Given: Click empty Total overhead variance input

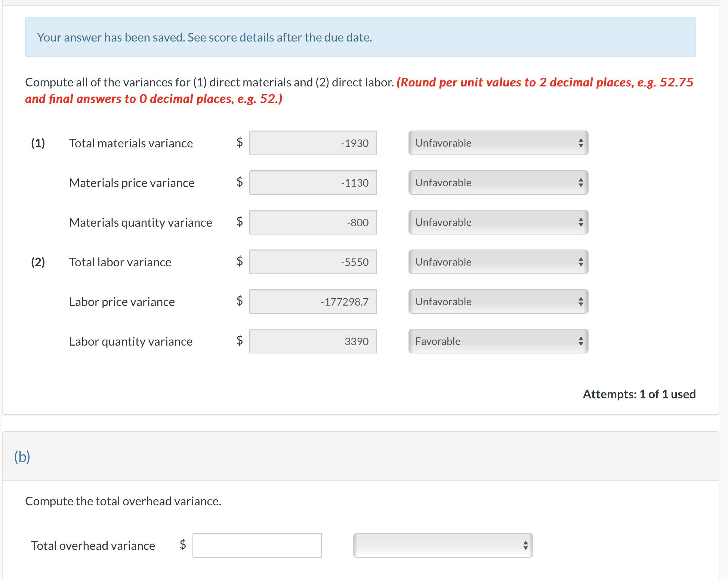Looking at the screenshot, I should click(x=257, y=545).
